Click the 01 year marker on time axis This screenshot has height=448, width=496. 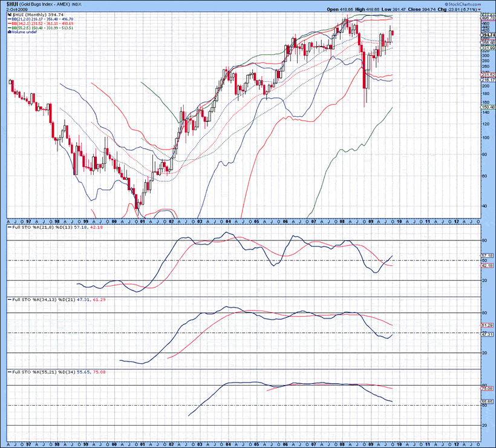142,222
